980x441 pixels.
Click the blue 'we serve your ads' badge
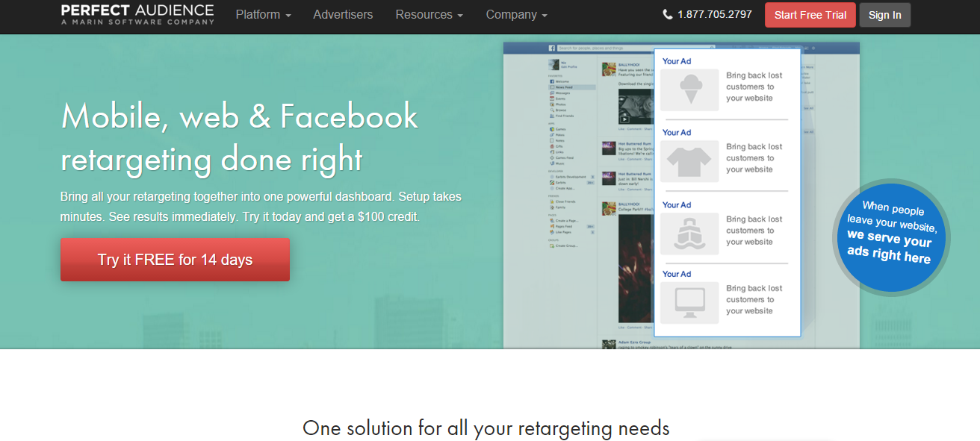coord(891,239)
